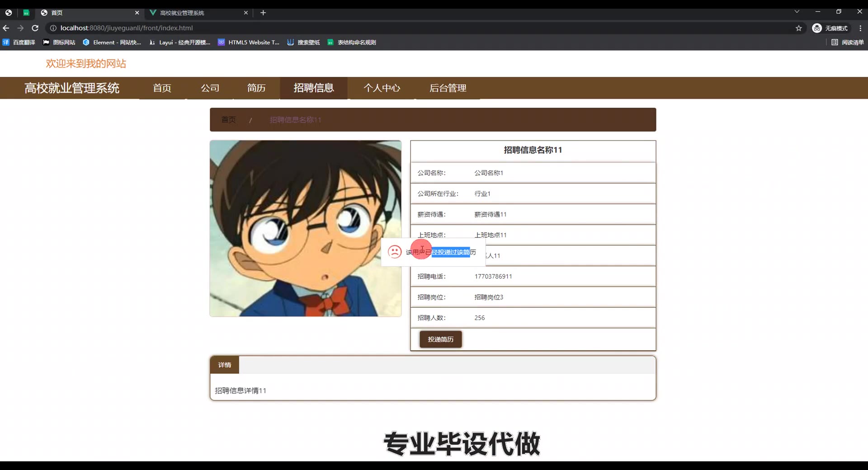Open the Layui bookmark
This screenshot has height=470, width=868.
[180, 42]
